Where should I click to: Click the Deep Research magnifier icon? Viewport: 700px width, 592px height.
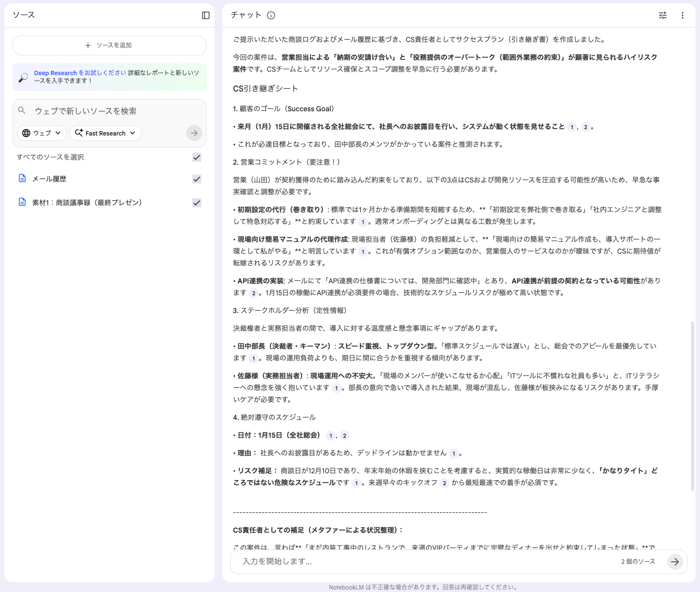(22, 77)
